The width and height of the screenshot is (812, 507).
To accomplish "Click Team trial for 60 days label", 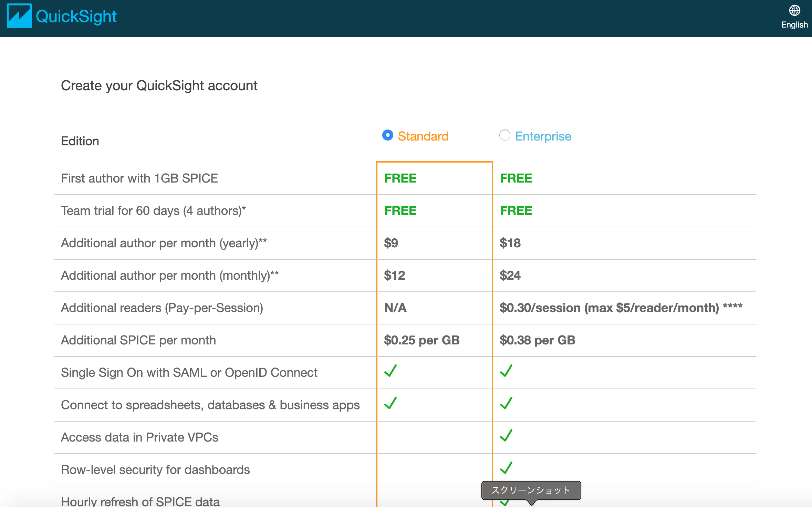I will point(153,211).
